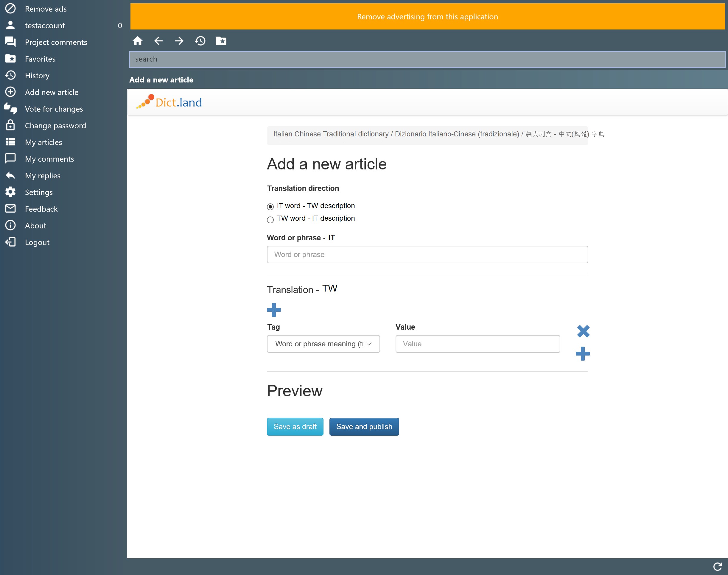Screen dimensions: 728x575
Task: Click the home icon in toolbar
Action: [137, 41]
